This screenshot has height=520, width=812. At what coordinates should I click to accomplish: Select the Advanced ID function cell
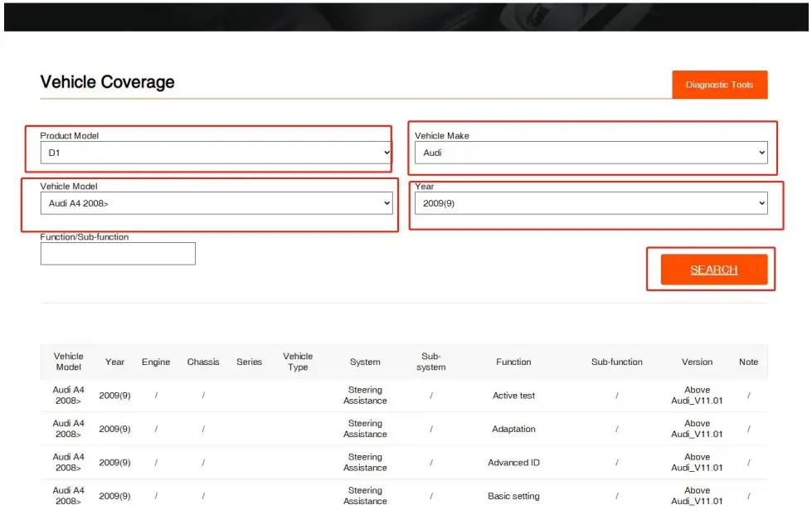pyautogui.click(x=513, y=463)
